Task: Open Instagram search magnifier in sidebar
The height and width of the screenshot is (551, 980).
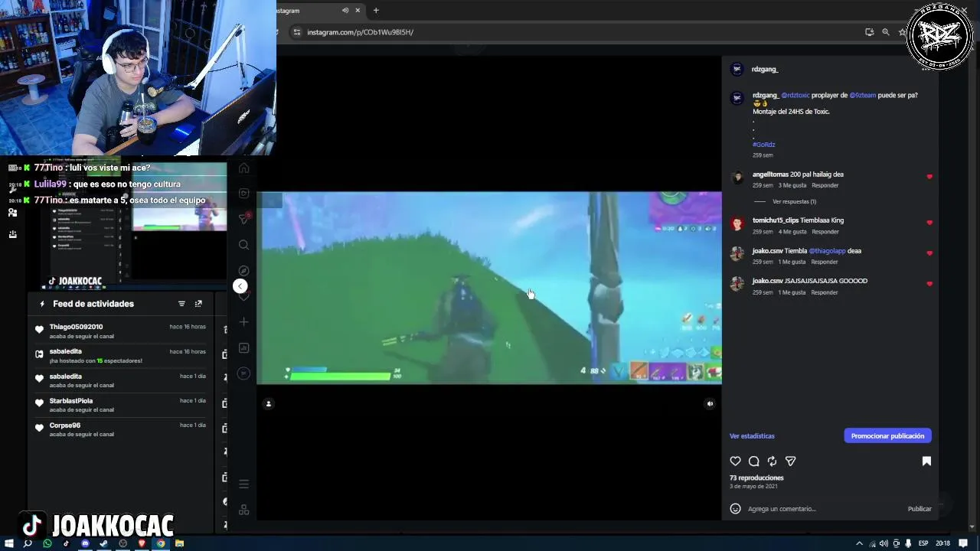Action: 243,245
